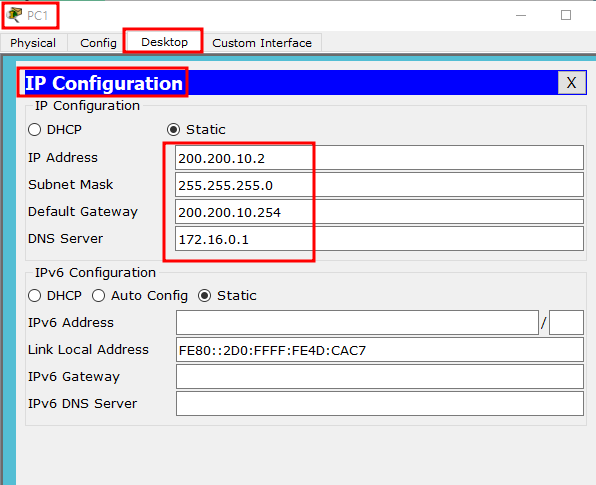Click the 'IPv6 Configuration' group label

pos(95,273)
